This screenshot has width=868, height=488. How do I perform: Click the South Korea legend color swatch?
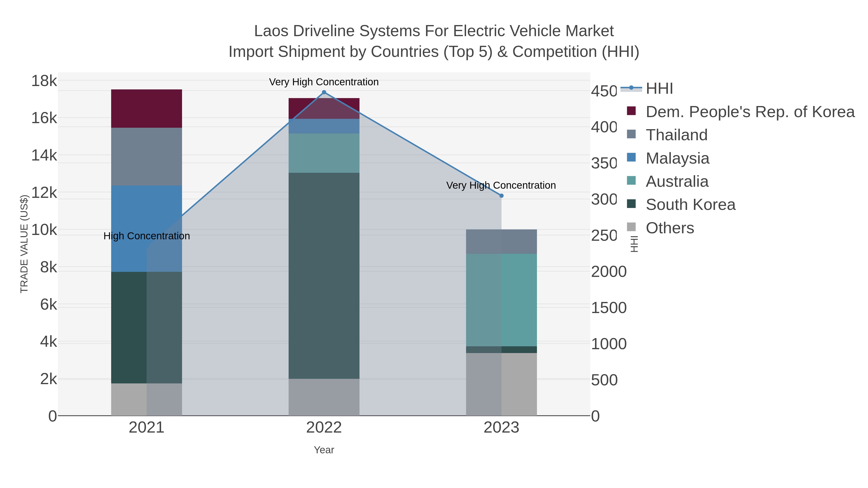[631, 204]
